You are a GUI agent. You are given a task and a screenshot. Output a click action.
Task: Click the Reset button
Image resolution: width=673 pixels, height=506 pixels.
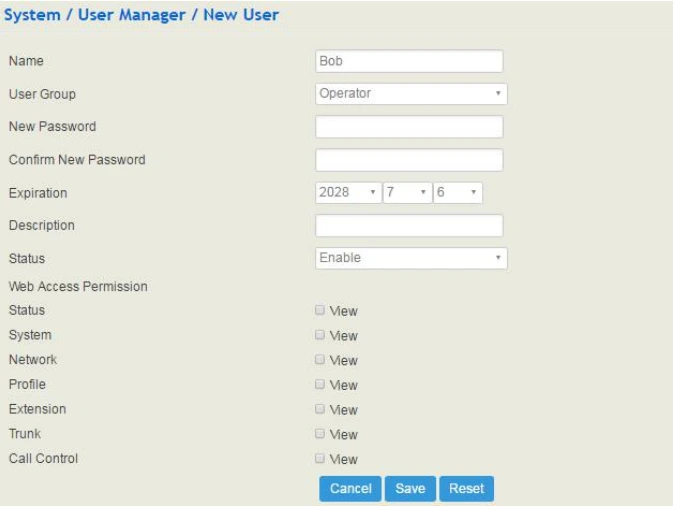[466, 489]
